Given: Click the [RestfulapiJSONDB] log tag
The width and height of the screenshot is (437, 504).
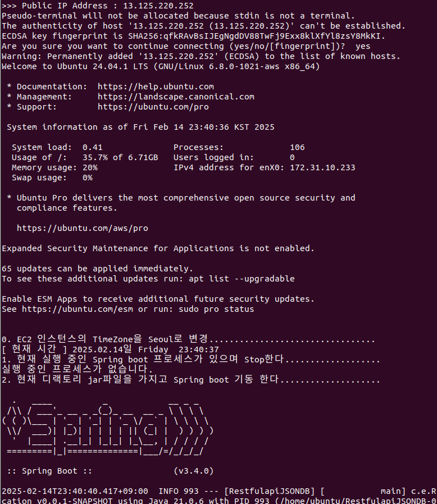Looking at the screenshot, I should pyautogui.click(x=269, y=492).
